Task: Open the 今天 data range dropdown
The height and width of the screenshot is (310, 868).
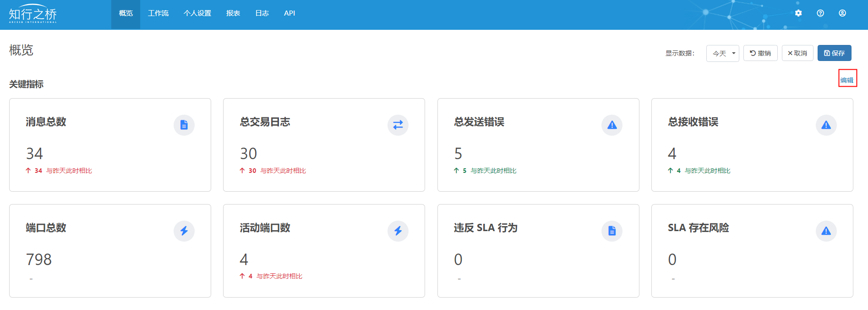Action: tap(723, 53)
